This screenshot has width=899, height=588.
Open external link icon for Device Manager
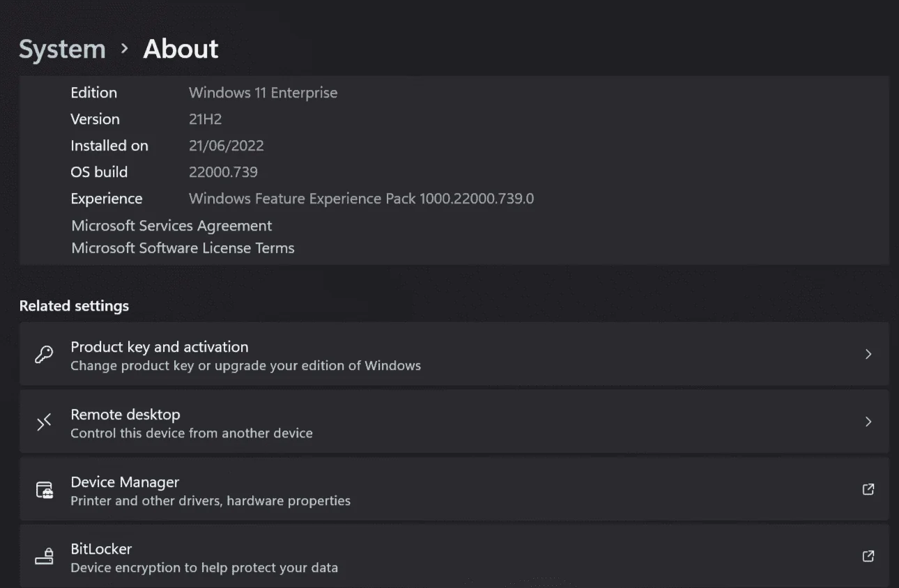tap(868, 489)
